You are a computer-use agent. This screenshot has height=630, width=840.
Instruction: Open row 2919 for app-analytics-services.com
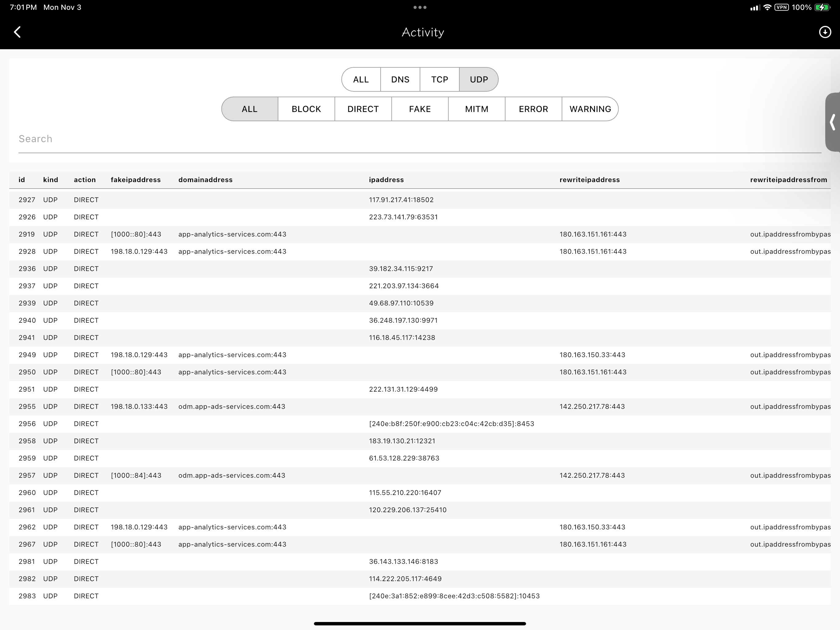pos(232,234)
